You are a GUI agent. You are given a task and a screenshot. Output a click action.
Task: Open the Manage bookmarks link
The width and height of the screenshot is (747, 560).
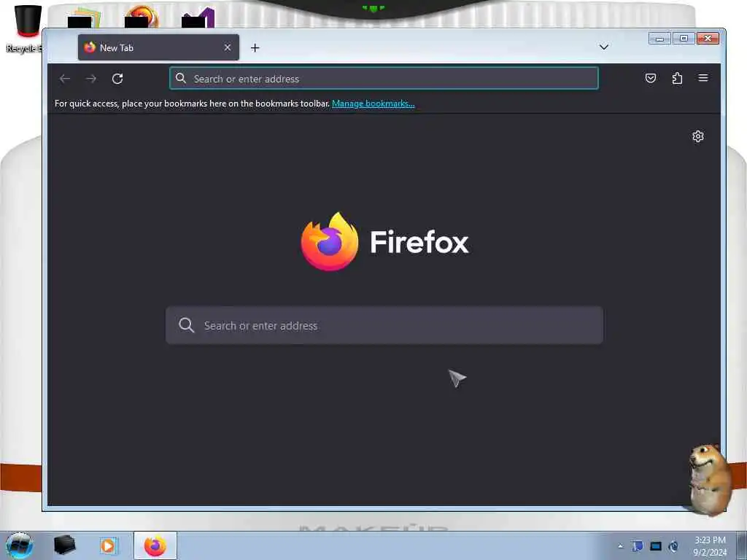(x=373, y=104)
